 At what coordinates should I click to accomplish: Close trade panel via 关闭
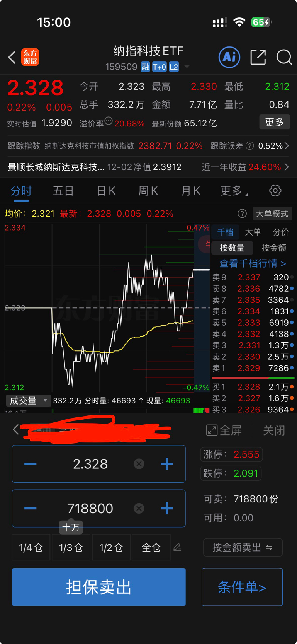[274, 430]
